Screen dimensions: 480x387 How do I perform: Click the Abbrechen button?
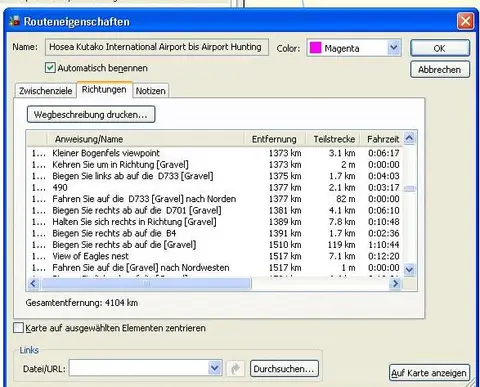pos(440,69)
